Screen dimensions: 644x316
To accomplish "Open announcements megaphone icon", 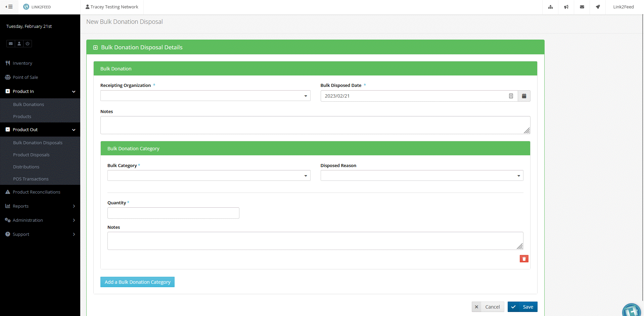I will 566,7.
